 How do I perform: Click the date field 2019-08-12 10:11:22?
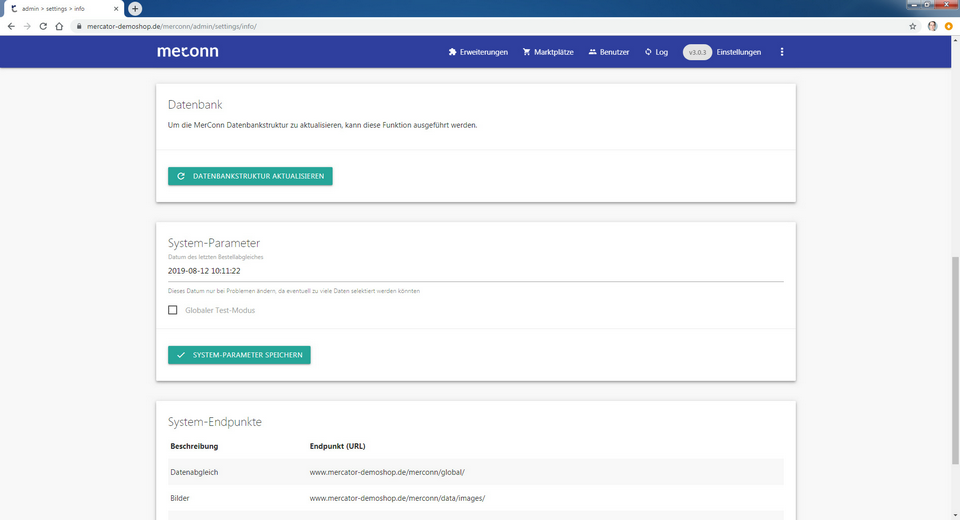(x=476, y=271)
